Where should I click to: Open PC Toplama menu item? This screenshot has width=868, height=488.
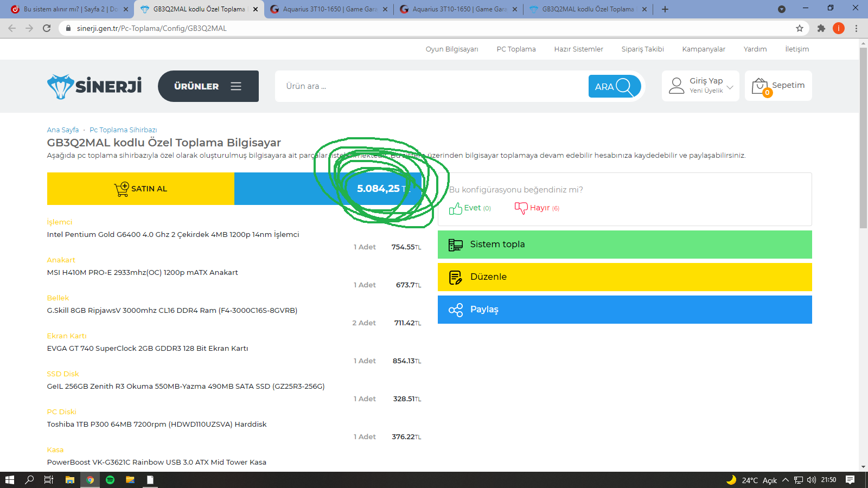[516, 49]
